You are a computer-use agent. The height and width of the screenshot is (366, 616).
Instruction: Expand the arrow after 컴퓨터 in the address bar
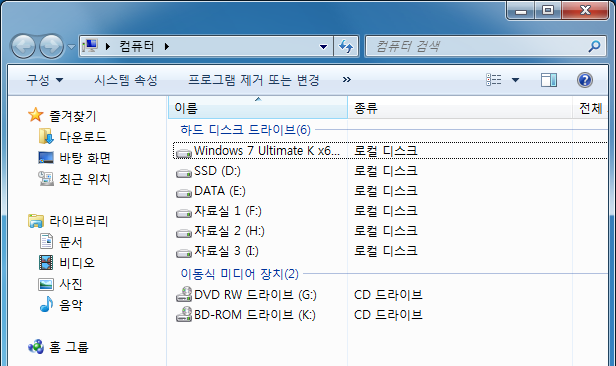(x=167, y=46)
